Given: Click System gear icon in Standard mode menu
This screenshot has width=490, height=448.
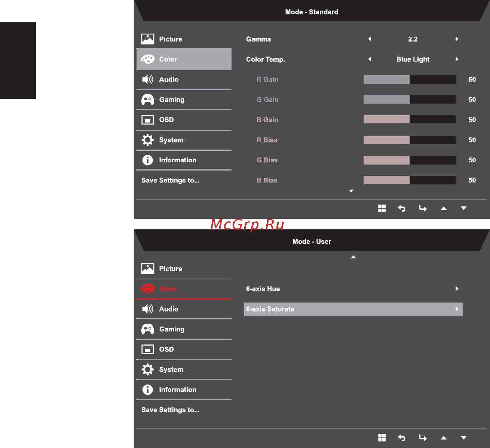Looking at the screenshot, I should [x=147, y=140].
